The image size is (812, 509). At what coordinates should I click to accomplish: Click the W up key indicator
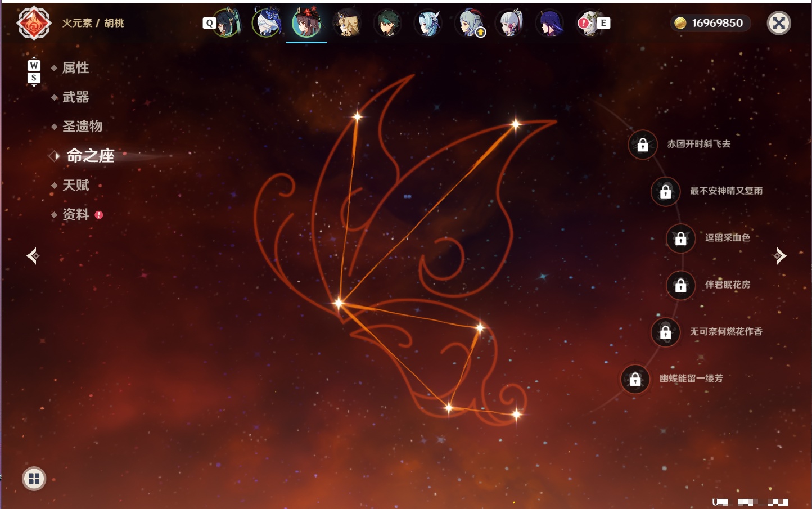[x=34, y=65]
